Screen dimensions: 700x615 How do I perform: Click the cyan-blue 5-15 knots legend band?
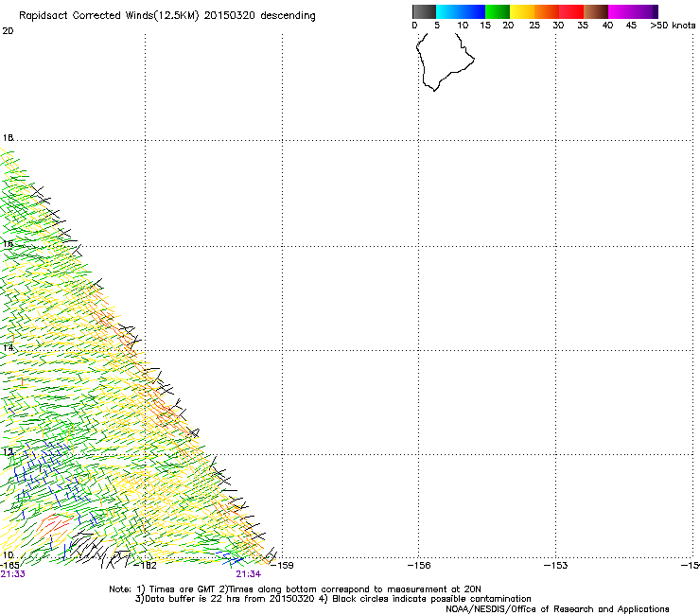pos(461,11)
